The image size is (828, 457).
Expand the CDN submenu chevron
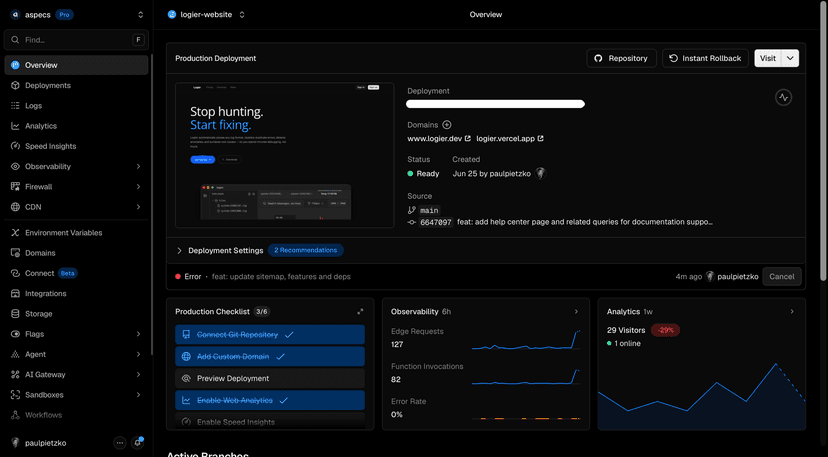click(138, 207)
